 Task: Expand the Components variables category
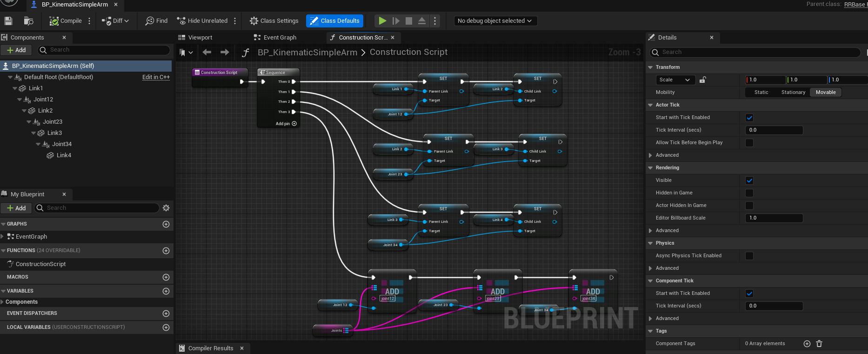(x=2, y=302)
